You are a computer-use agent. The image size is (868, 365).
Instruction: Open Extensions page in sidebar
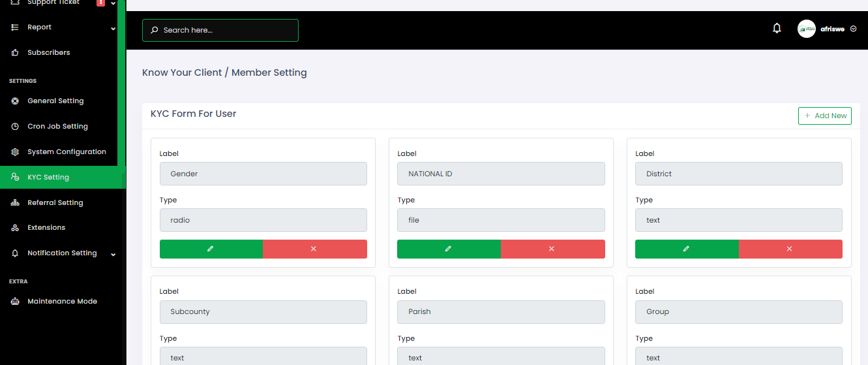point(63,227)
